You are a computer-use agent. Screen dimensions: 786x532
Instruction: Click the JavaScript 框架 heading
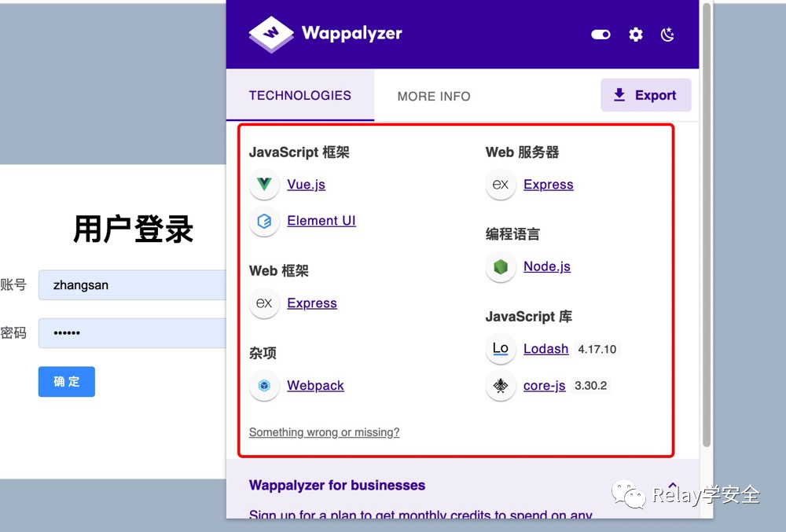pyautogui.click(x=299, y=152)
